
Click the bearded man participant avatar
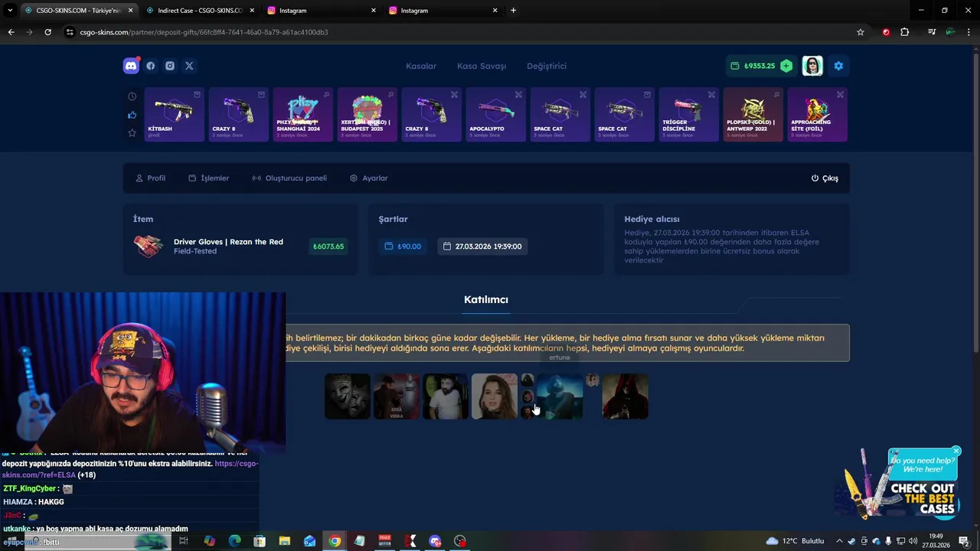[x=446, y=396]
